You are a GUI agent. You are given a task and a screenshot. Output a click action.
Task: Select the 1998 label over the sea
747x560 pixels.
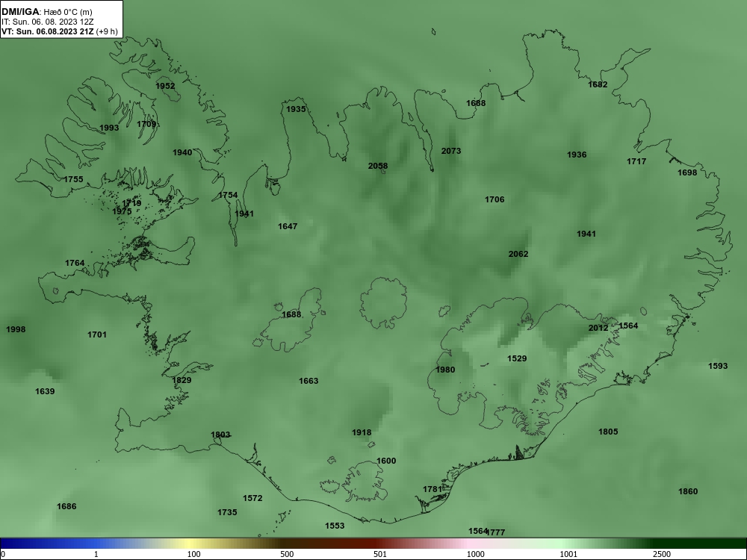click(x=16, y=329)
